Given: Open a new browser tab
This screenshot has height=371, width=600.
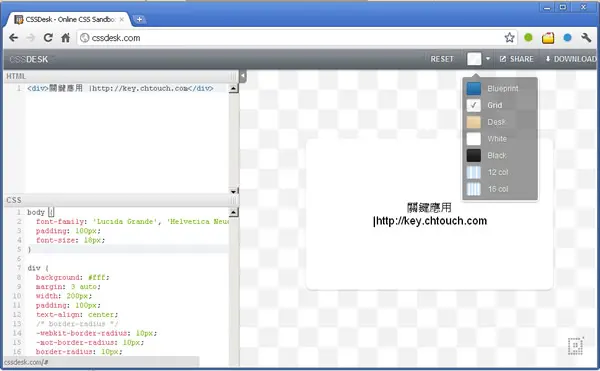Looking at the screenshot, I should 139,19.
